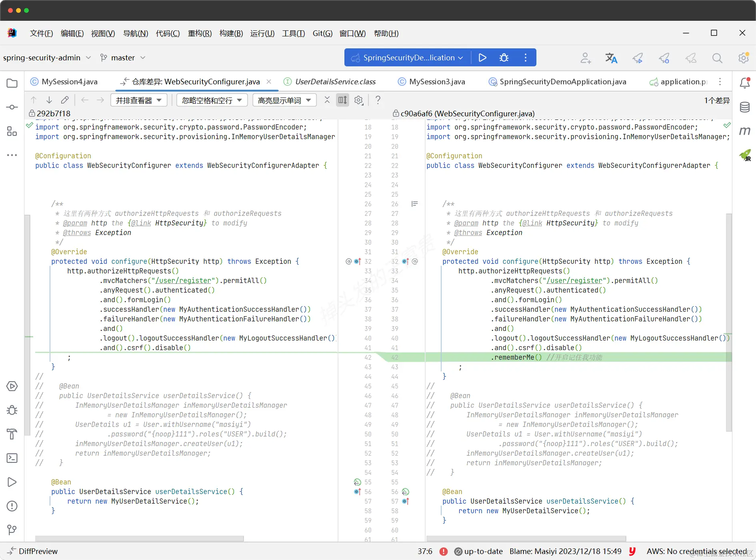Open highlighting mode dropdown 高亮显示单词
Screen dimensions: 756x560
click(x=284, y=100)
